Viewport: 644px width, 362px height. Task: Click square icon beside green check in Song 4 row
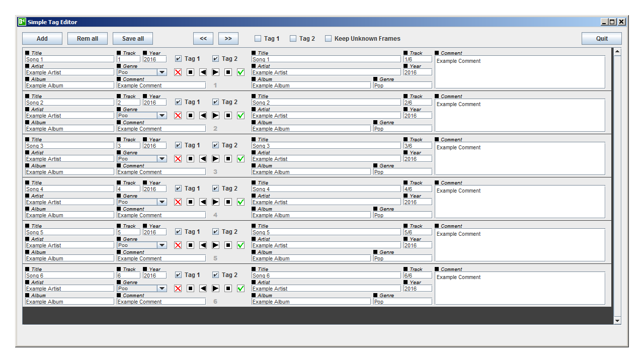click(x=228, y=202)
